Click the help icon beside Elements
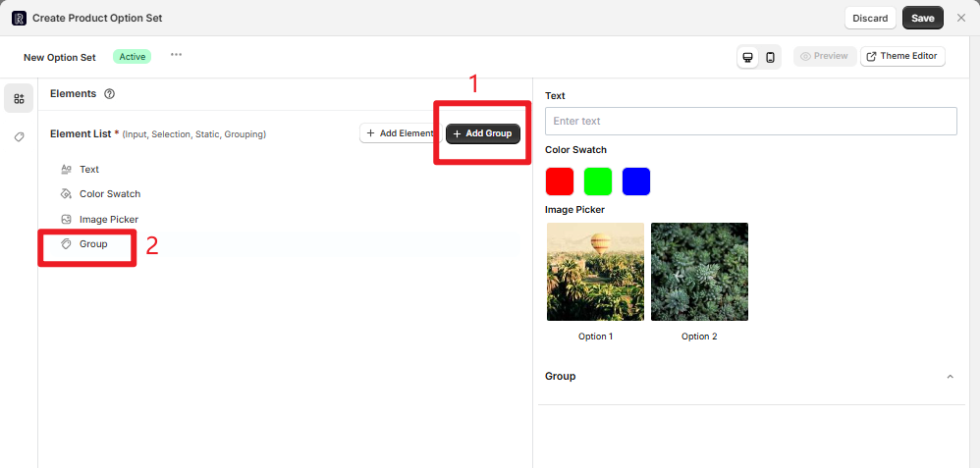Viewport: 980px width, 468px height. [x=110, y=94]
